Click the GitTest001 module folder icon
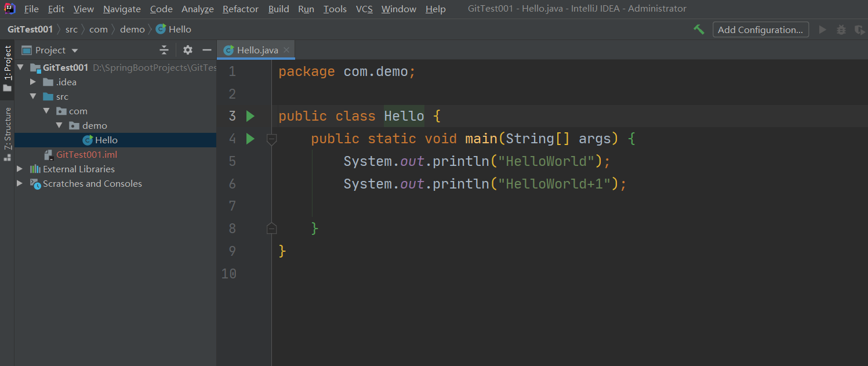868x366 pixels. click(x=35, y=68)
